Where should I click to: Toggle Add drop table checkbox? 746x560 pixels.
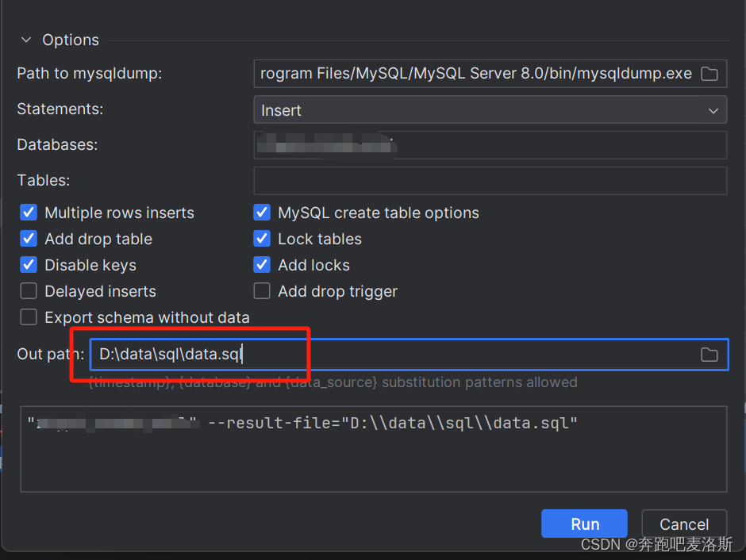point(29,238)
